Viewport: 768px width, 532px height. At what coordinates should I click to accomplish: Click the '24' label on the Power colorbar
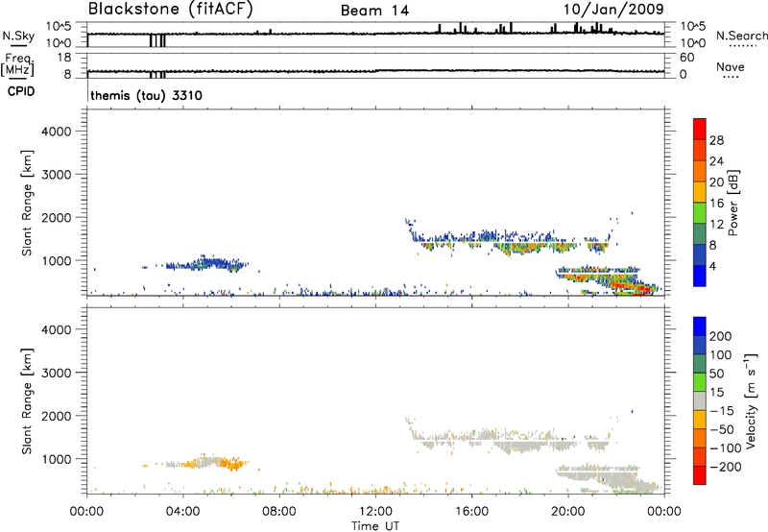[x=716, y=161]
